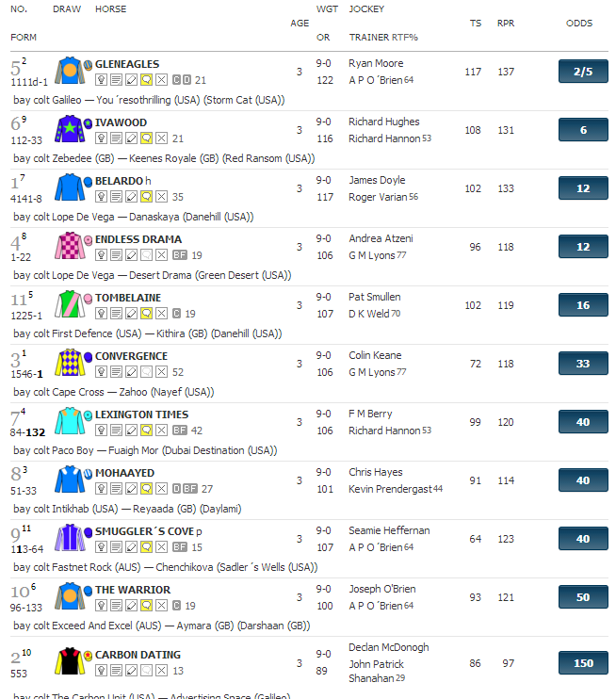Click Endless Drama's pink checkered silks

[x=71, y=247]
